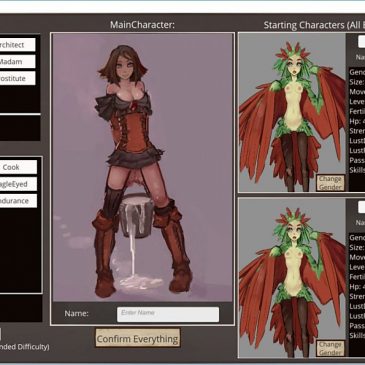The width and height of the screenshot is (365, 365).
Task: Click the Confirm Everything button
Action: [138, 338]
